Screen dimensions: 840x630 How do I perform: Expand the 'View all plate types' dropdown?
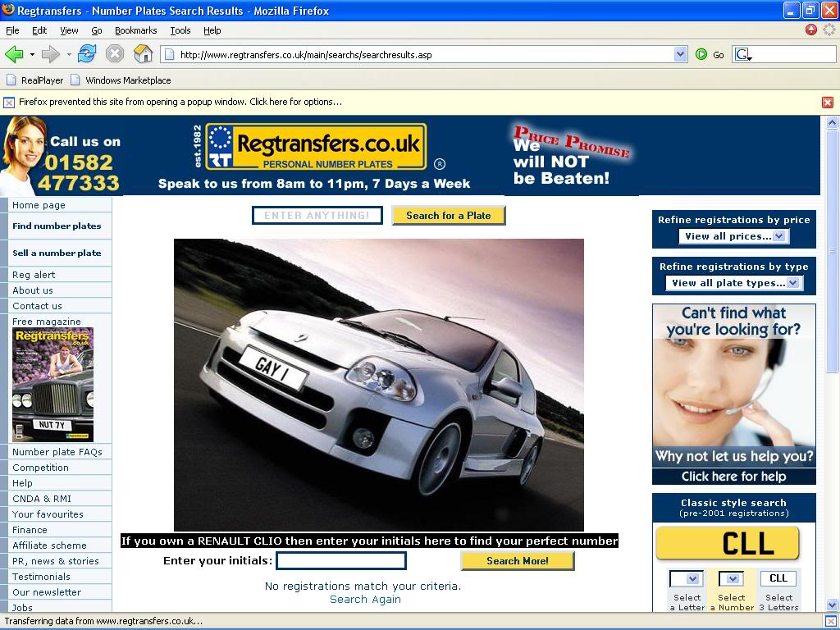(733, 283)
